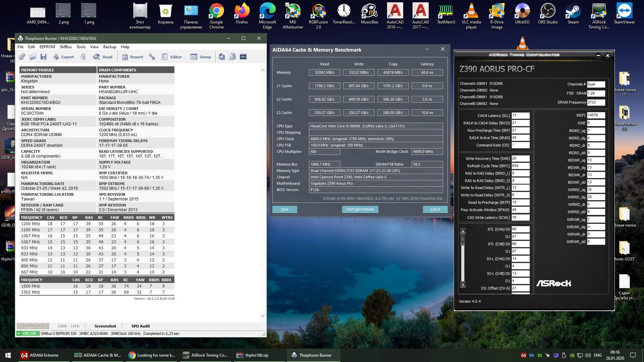Click Close in AIDA64 benchmark window
This screenshot has height=362, width=644.
click(435, 209)
